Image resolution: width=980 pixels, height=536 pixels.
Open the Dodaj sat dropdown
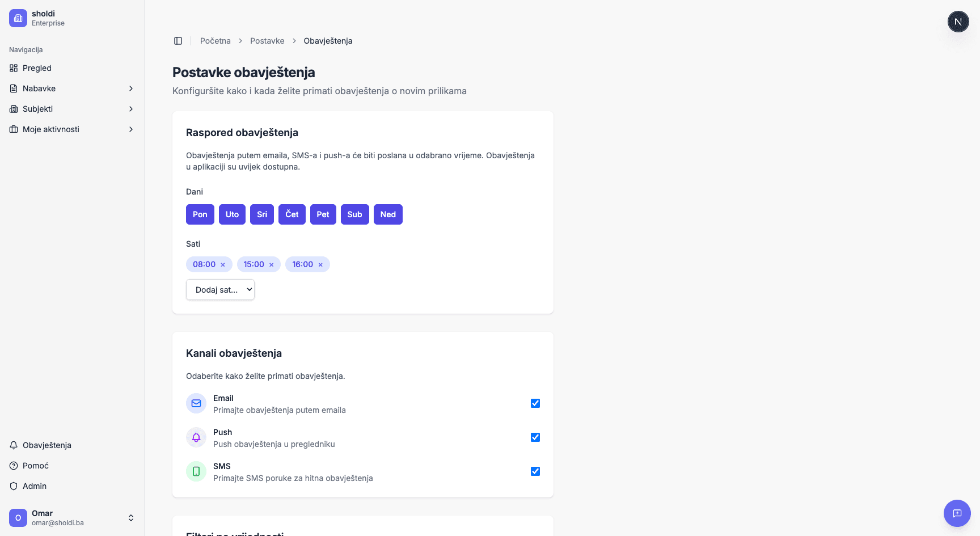(220, 290)
